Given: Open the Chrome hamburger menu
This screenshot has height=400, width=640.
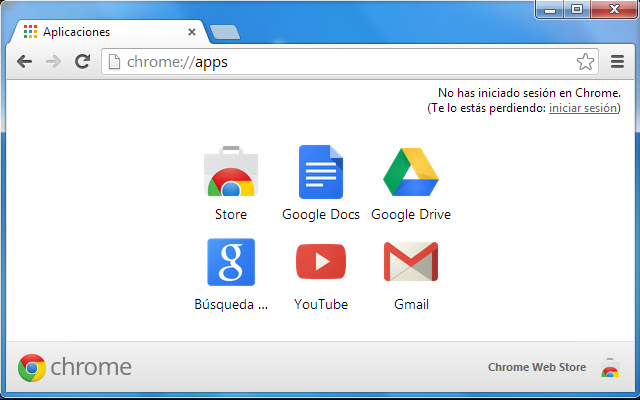Looking at the screenshot, I should click(618, 62).
